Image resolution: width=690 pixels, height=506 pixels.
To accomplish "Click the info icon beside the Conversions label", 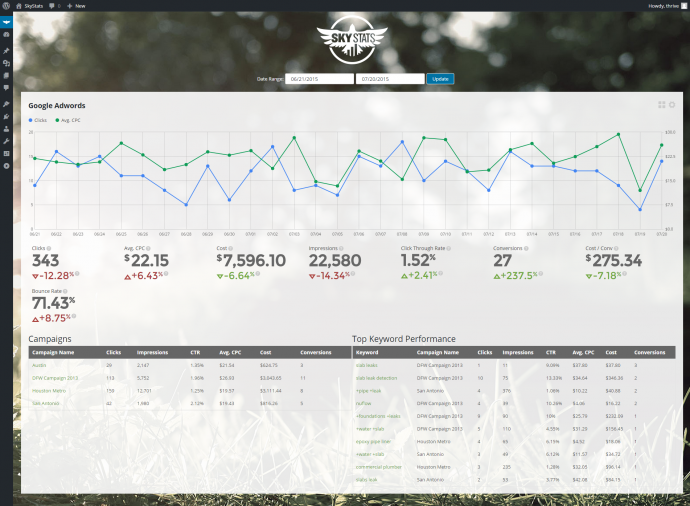I will (x=526, y=248).
